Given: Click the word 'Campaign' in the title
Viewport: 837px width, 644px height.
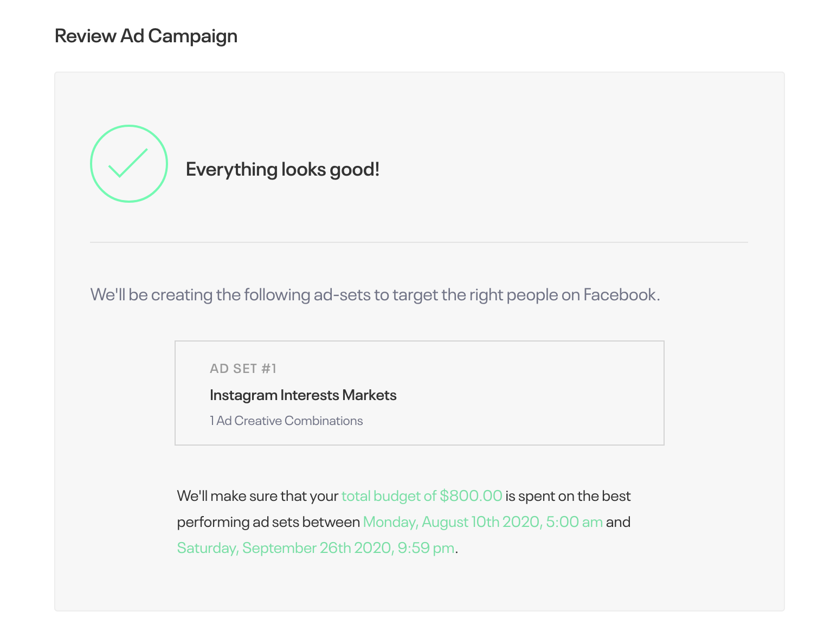Looking at the screenshot, I should [x=192, y=36].
